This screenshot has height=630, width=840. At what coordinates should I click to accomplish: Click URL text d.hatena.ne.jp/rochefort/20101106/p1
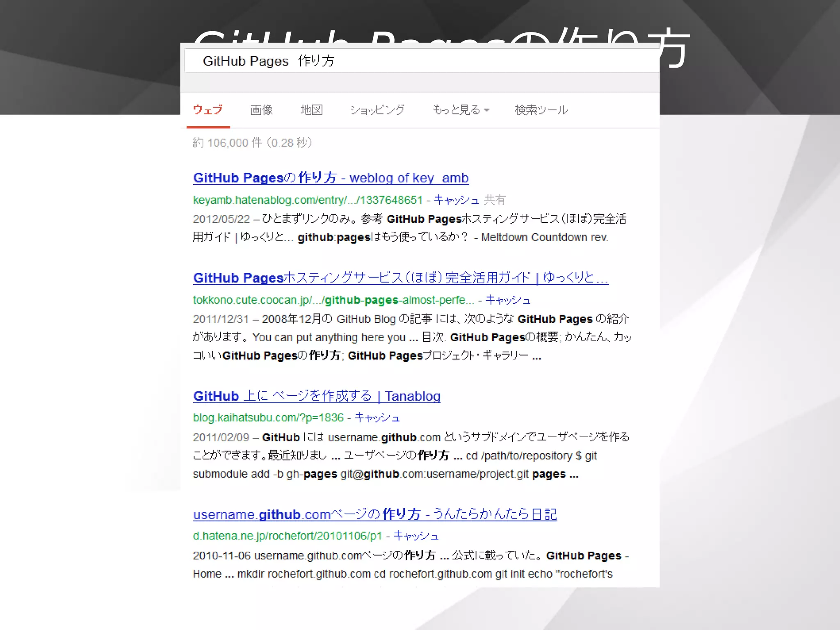(x=288, y=536)
